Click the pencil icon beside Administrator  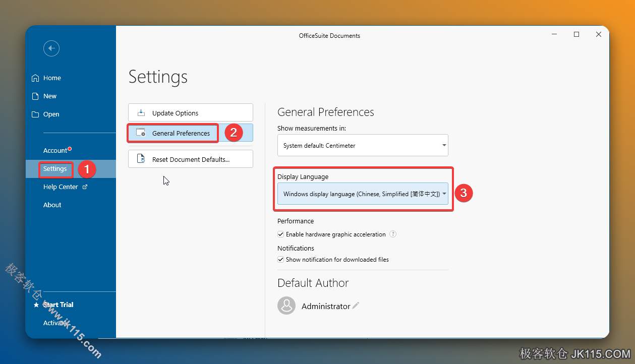[356, 306]
